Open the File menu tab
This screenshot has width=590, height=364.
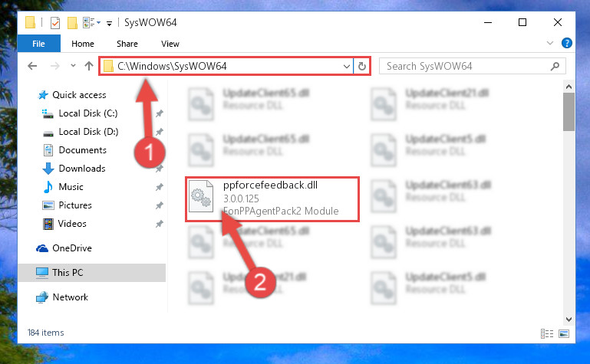click(39, 44)
